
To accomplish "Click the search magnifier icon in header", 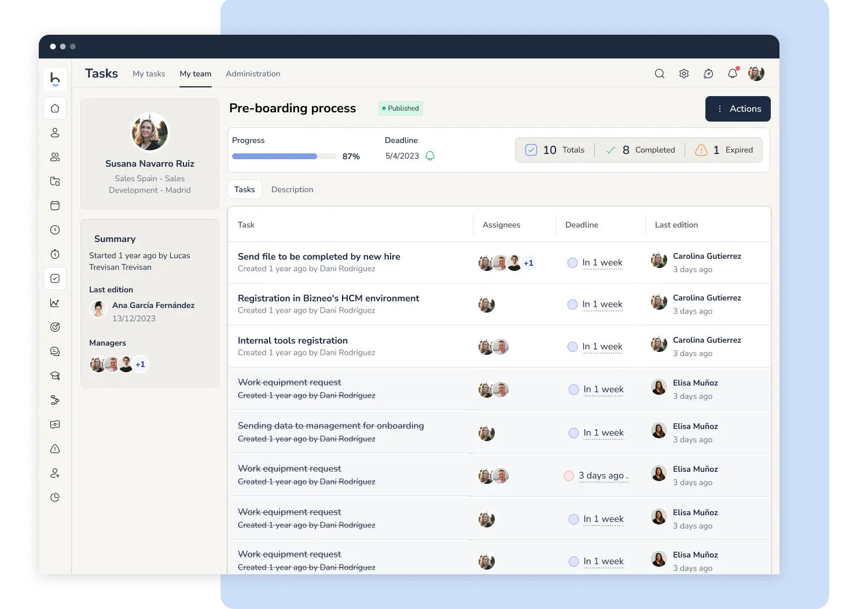I will click(660, 74).
